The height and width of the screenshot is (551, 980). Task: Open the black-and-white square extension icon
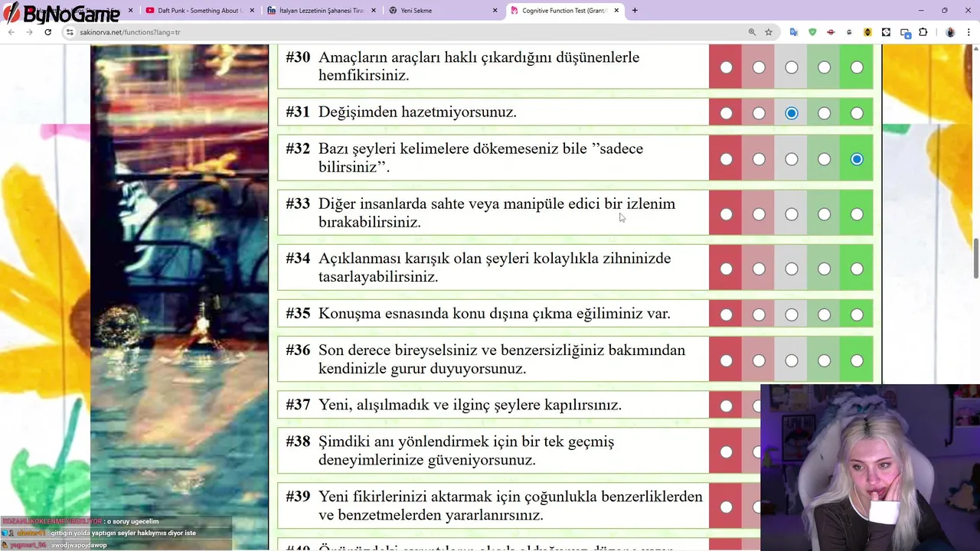886,32
